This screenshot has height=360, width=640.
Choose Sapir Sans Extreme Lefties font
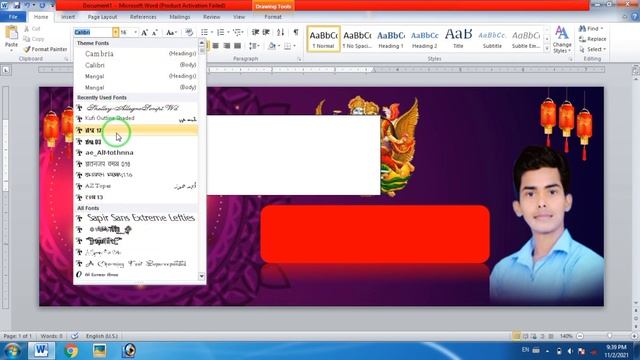[x=136, y=218]
